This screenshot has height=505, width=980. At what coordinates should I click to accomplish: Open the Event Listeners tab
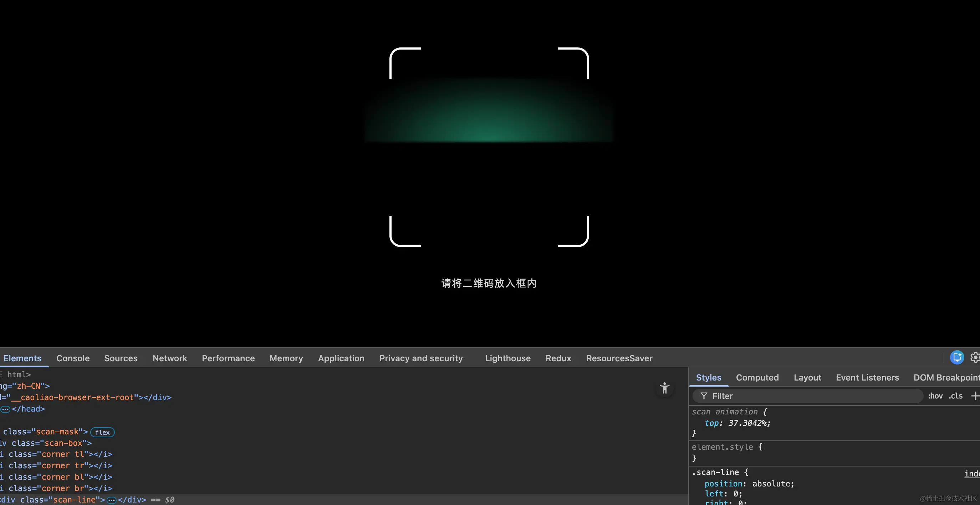(x=867, y=378)
